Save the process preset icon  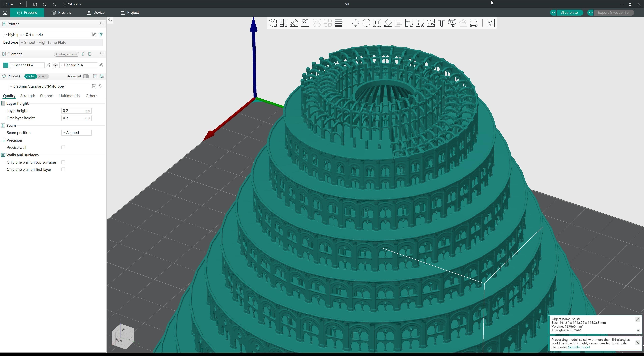[94, 86]
